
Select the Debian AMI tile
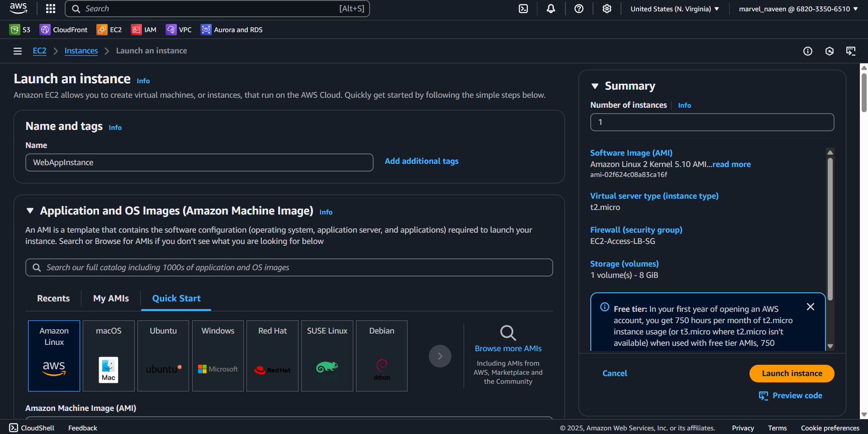382,356
